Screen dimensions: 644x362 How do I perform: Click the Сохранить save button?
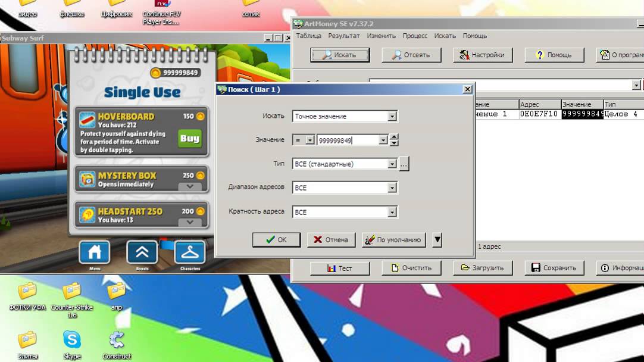(554, 268)
